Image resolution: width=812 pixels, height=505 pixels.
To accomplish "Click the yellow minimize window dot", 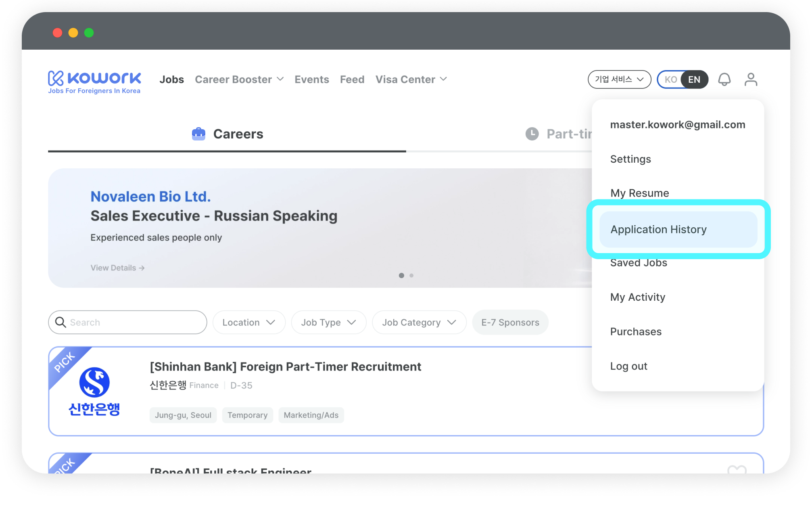I will (x=73, y=33).
